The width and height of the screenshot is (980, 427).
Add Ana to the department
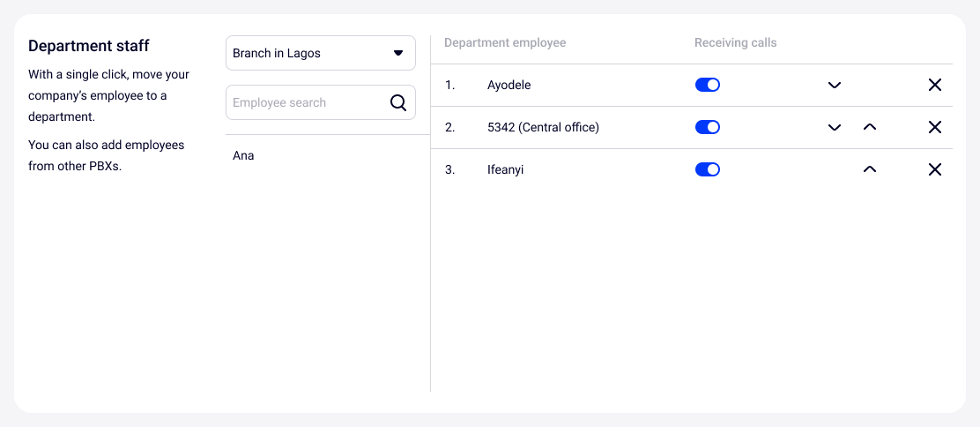coord(244,156)
